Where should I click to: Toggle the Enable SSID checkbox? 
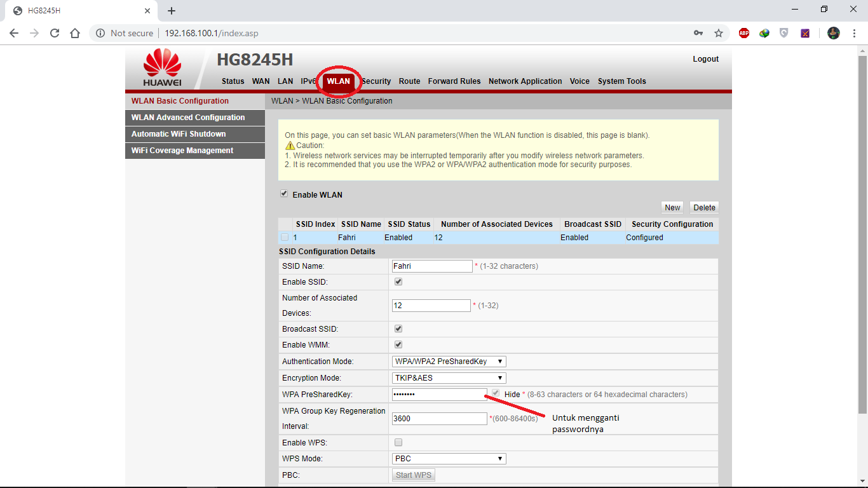tap(398, 281)
